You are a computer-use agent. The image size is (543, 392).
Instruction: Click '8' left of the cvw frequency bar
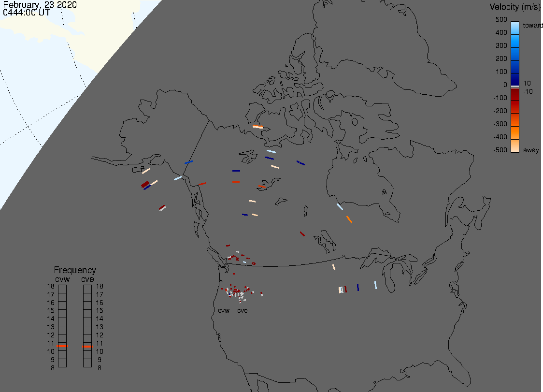pyautogui.click(x=53, y=368)
